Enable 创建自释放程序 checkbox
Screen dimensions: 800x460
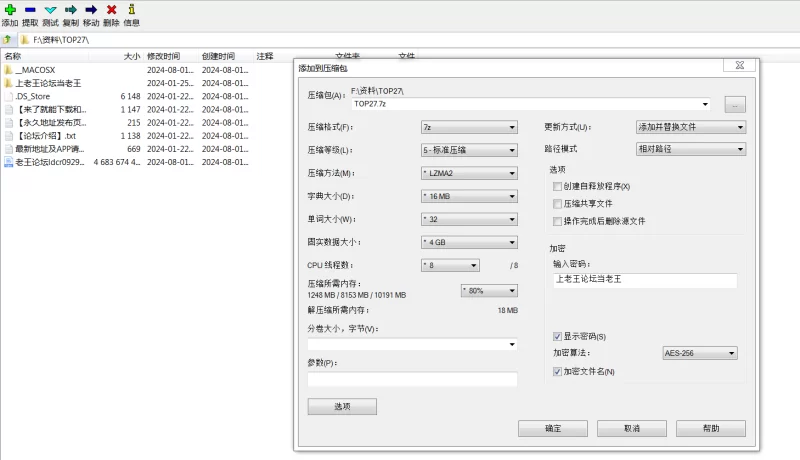(557, 187)
